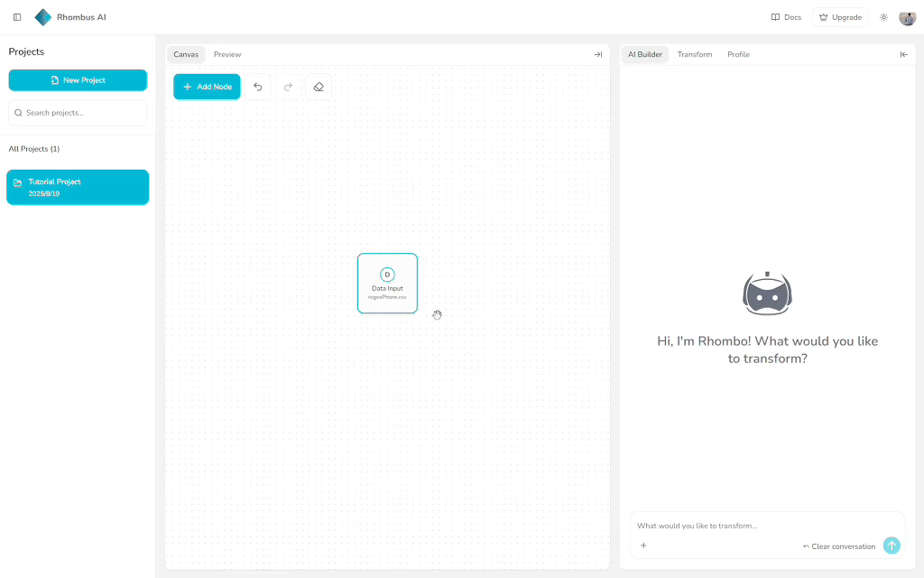
Task: Focus the Search projects field
Action: [78, 113]
